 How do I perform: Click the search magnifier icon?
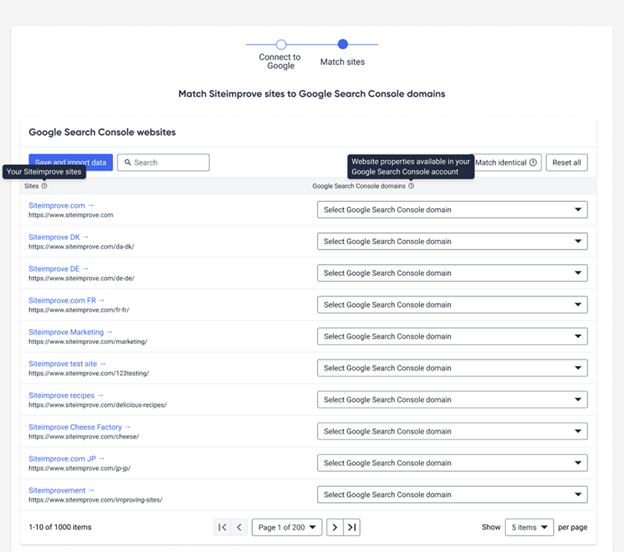(128, 162)
